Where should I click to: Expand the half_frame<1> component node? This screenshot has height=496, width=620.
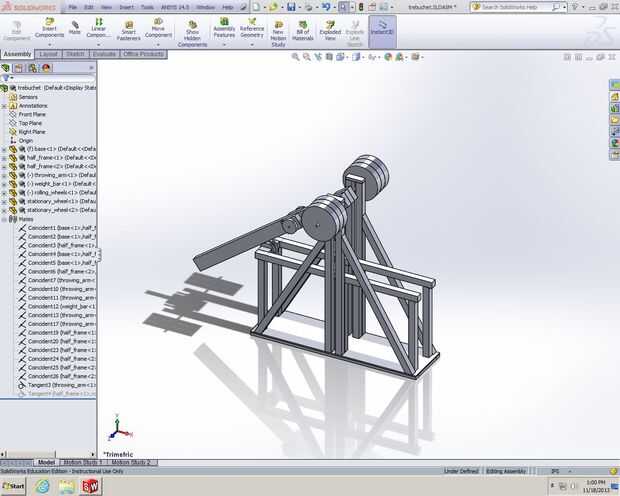(4, 158)
